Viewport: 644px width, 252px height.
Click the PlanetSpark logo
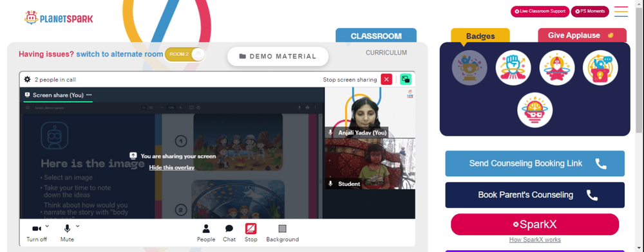coord(59,17)
